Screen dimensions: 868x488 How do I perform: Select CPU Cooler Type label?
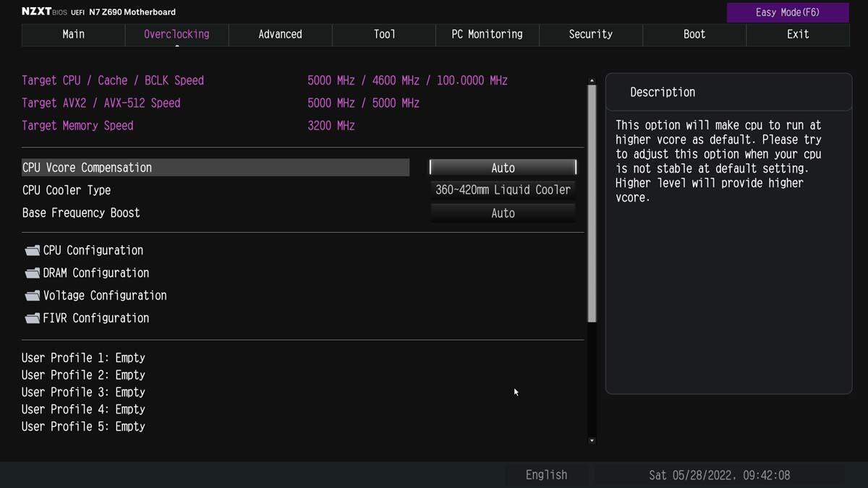click(x=67, y=190)
